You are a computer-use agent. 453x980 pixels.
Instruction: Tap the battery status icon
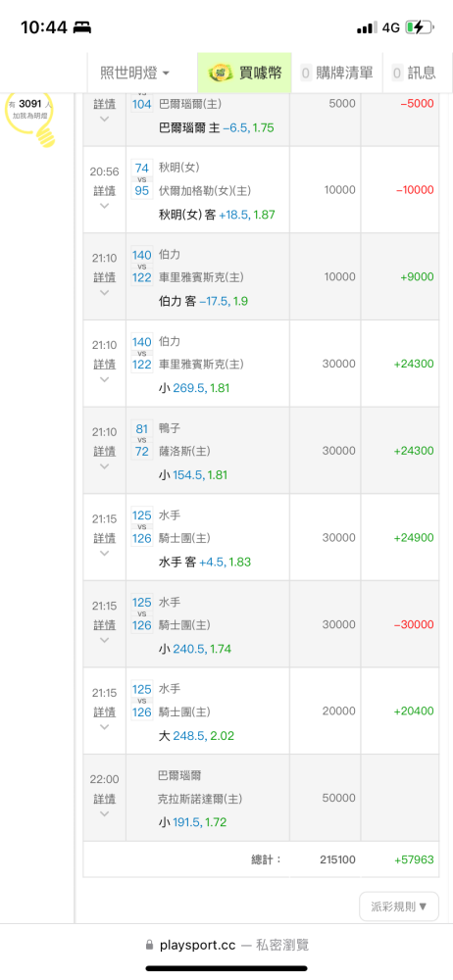click(418, 27)
